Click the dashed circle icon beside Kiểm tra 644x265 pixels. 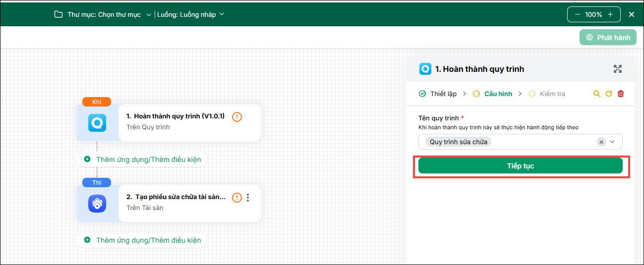532,94
